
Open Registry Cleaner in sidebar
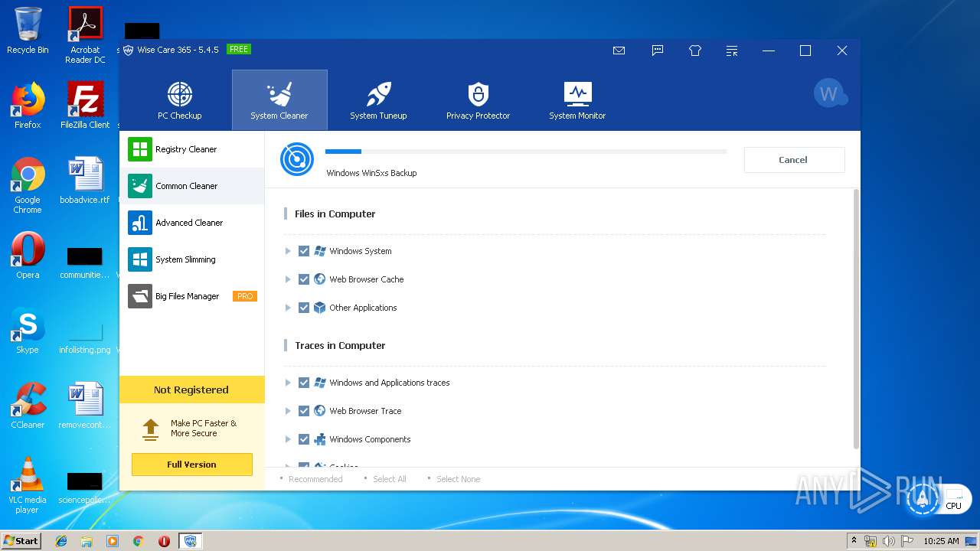point(192,149)
